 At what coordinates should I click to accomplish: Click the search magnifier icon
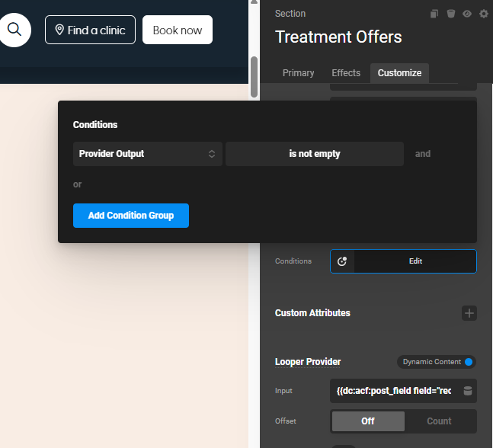(14, 30)
